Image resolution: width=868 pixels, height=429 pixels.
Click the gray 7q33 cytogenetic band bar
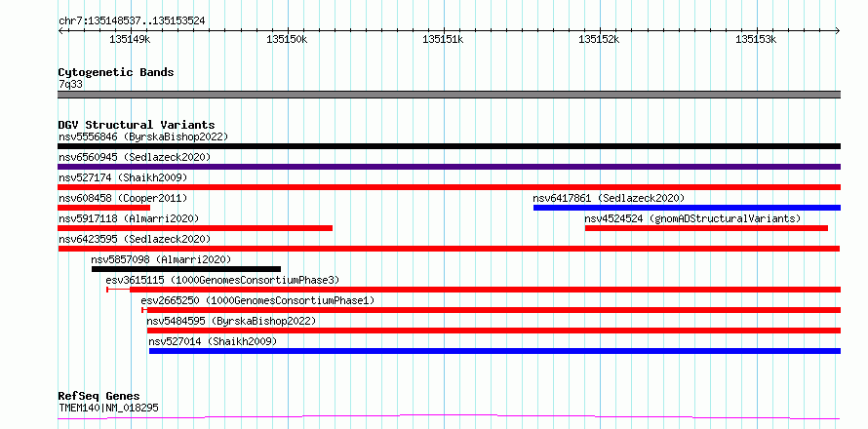(449, 95)
